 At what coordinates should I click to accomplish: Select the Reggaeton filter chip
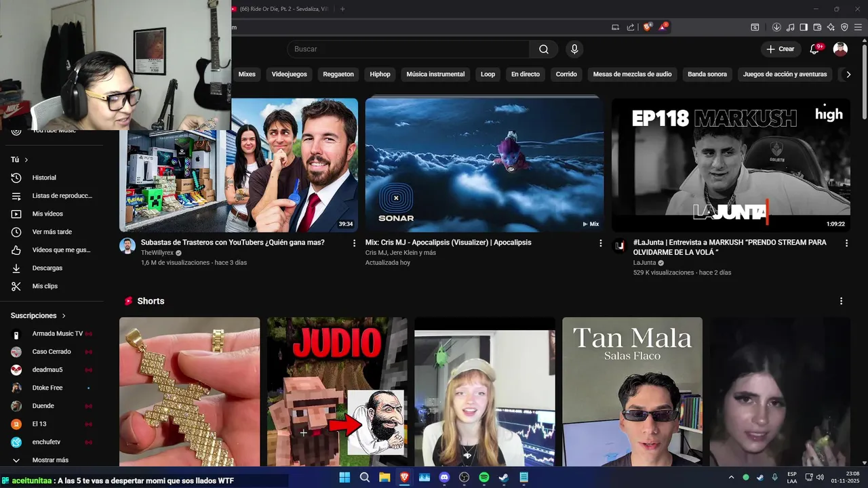click(x=338, y=75)
